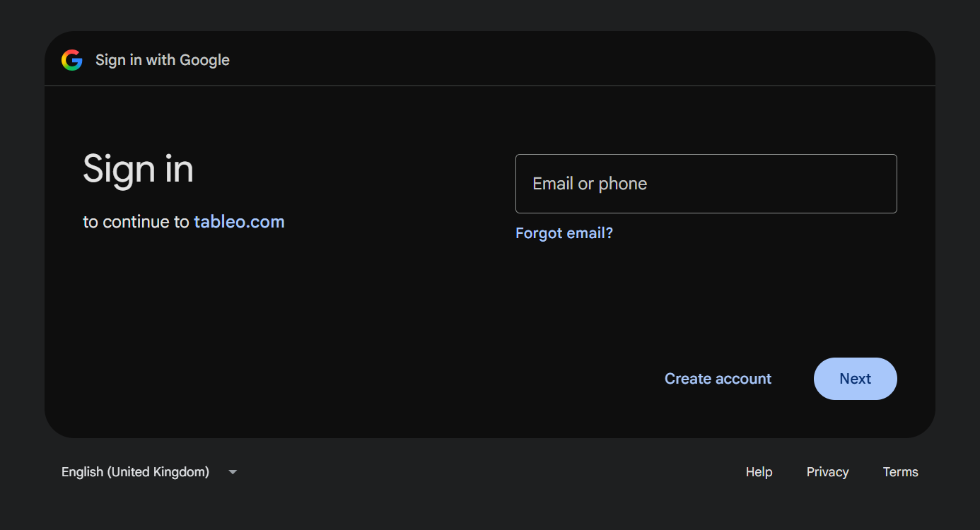Click the Create account button

tap(718, 379)
